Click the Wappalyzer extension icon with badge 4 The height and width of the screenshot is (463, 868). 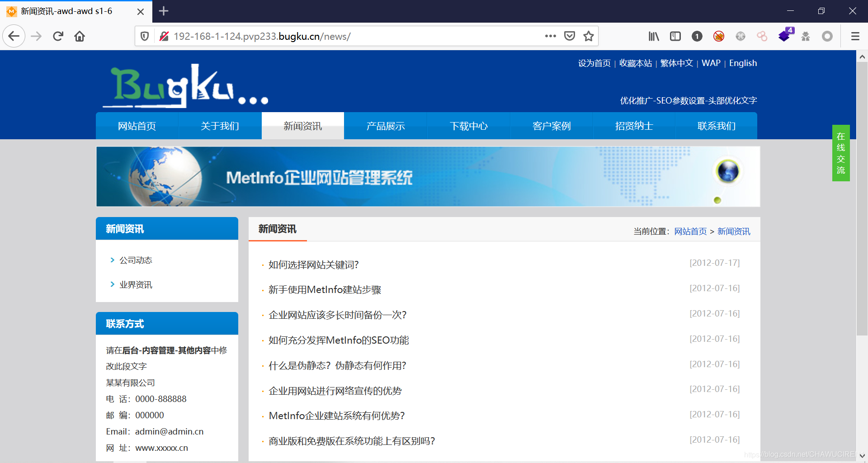785,36
